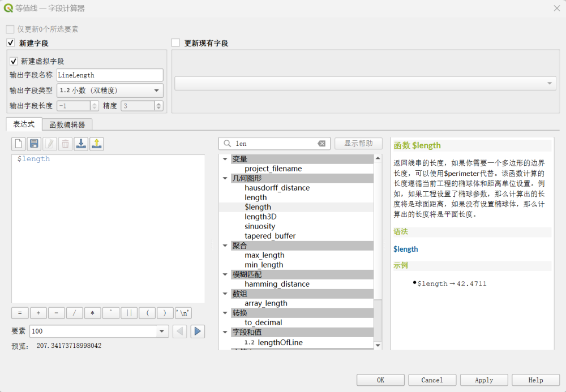Viewport: 566px width, 392px height.
Task: Go to the next feature arrow
Action: 198,331
